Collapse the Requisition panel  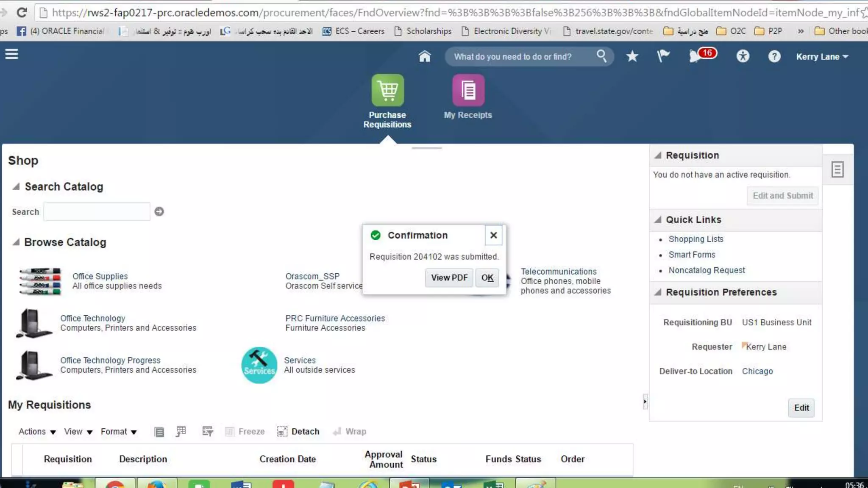(658, 155)
